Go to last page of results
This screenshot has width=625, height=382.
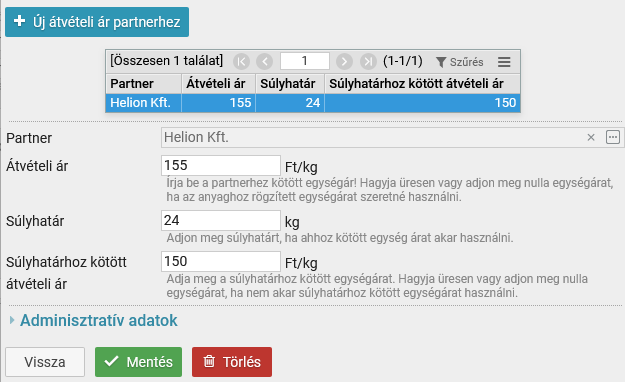368,62
